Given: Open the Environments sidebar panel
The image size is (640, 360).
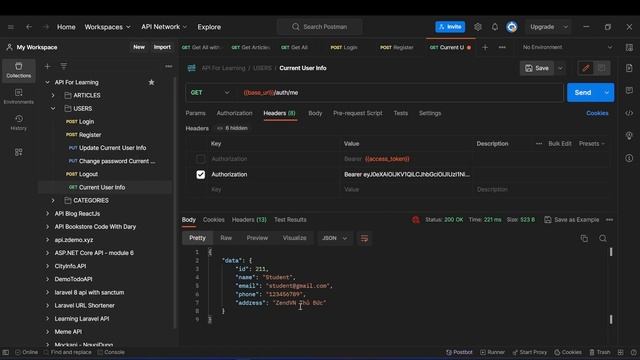Looking at the screenshot, I should point(19,96).
